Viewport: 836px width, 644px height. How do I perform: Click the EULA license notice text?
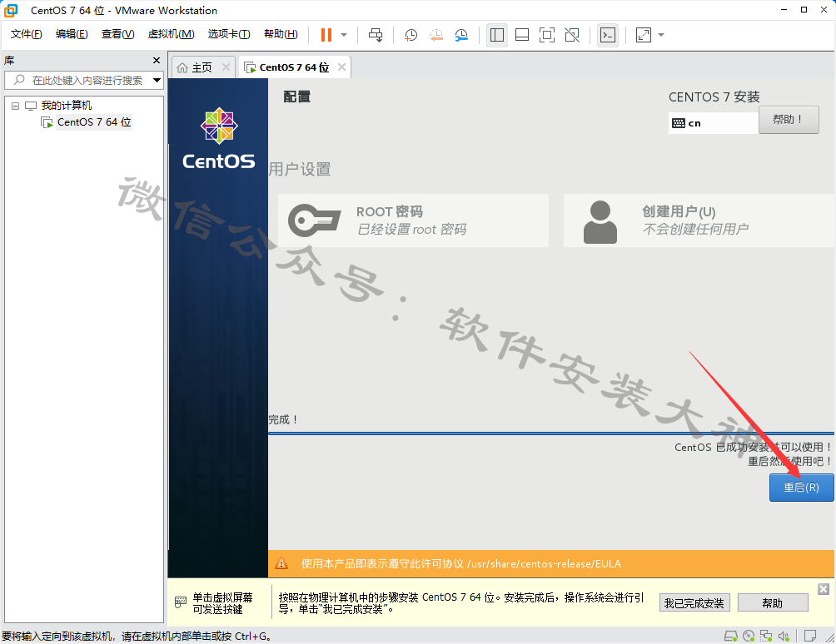point(460,563)
